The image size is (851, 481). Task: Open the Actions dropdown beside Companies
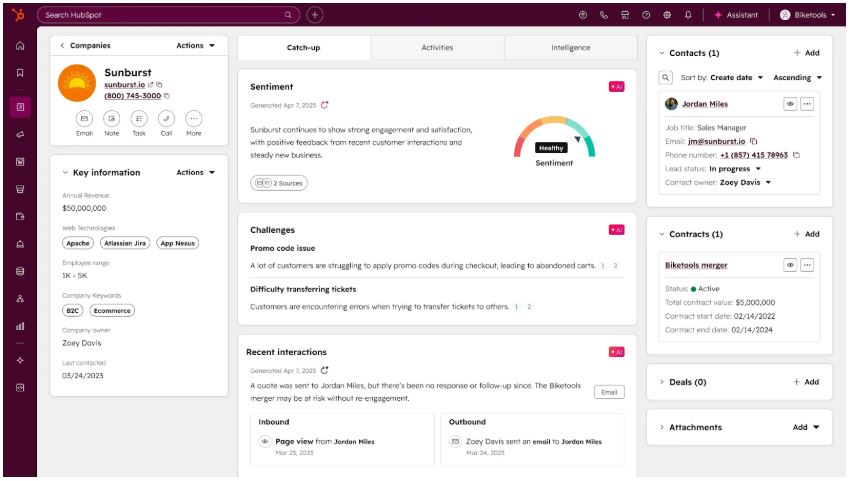point(195,46)
